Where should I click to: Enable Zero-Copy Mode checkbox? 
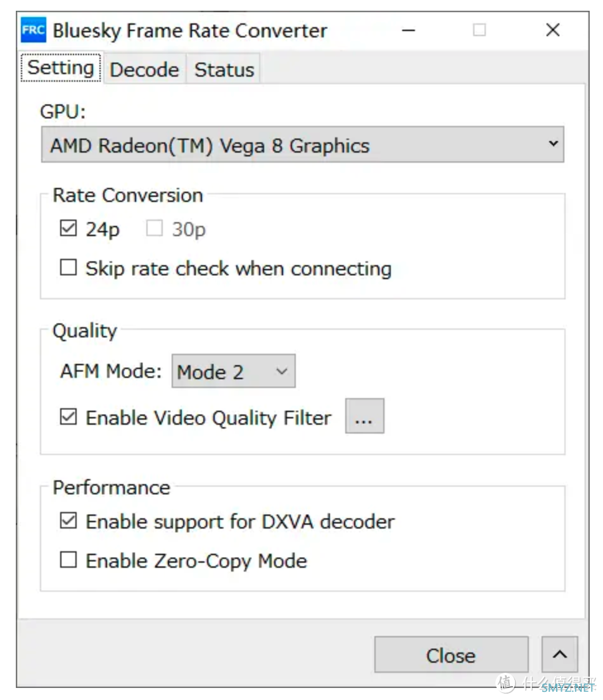pos(68,559)
